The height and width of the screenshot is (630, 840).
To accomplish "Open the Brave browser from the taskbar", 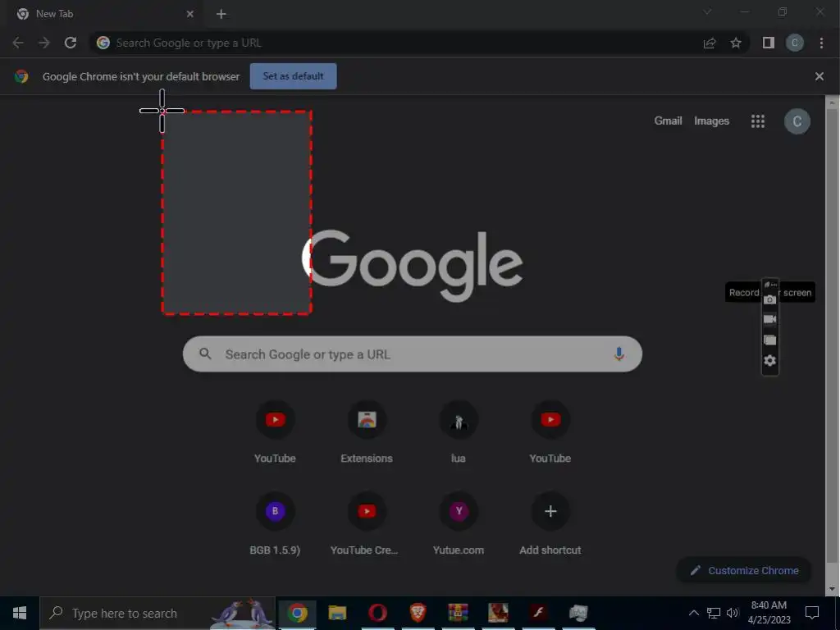I will click(418, 613).
